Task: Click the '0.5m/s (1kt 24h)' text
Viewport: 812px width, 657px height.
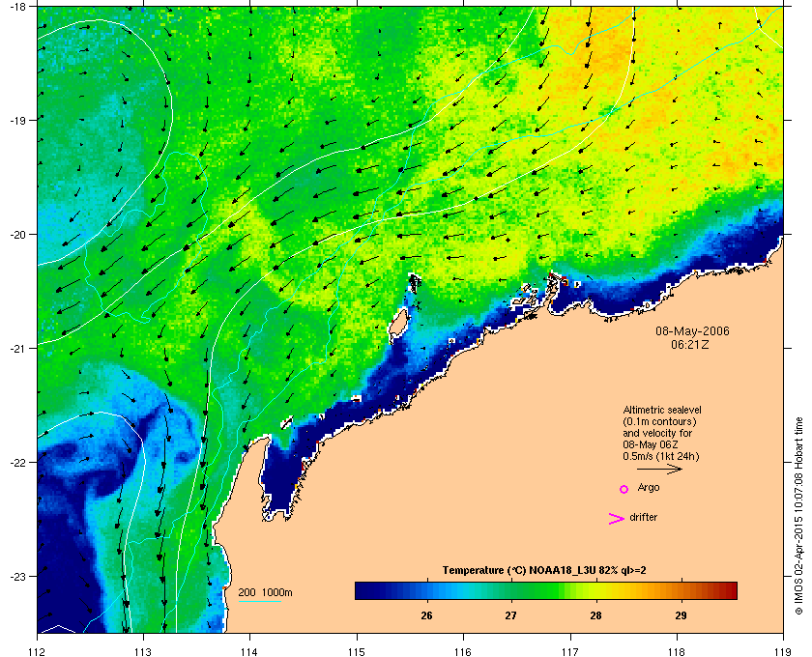Action: pyautogui.click(x=661, y=457)
